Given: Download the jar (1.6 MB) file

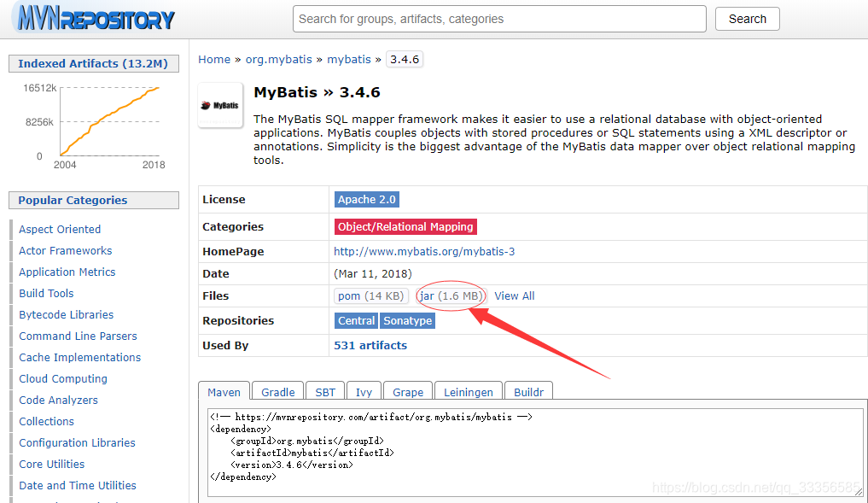Looking at the screenshot, I should 451,295.
